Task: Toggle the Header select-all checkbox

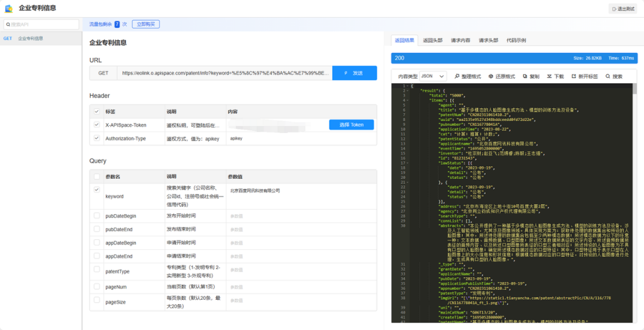Action: point(96,111)
